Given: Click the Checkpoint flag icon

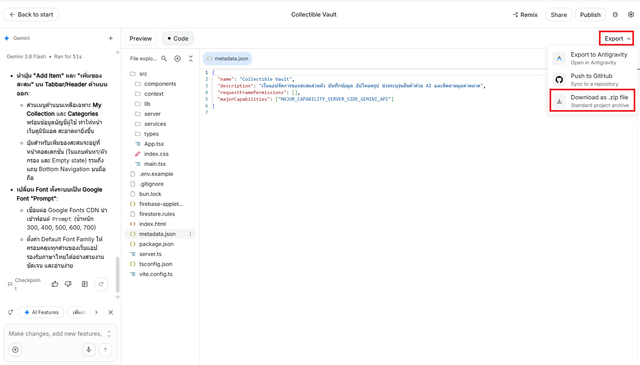Looking at the screenshot, I should pyautogui.click(x=10, y=285).
